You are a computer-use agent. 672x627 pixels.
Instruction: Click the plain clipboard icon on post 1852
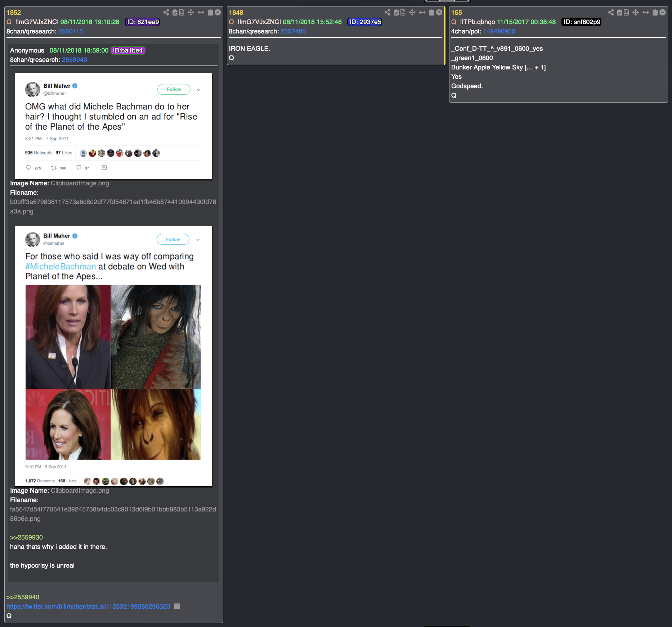(x=210, y=13)
